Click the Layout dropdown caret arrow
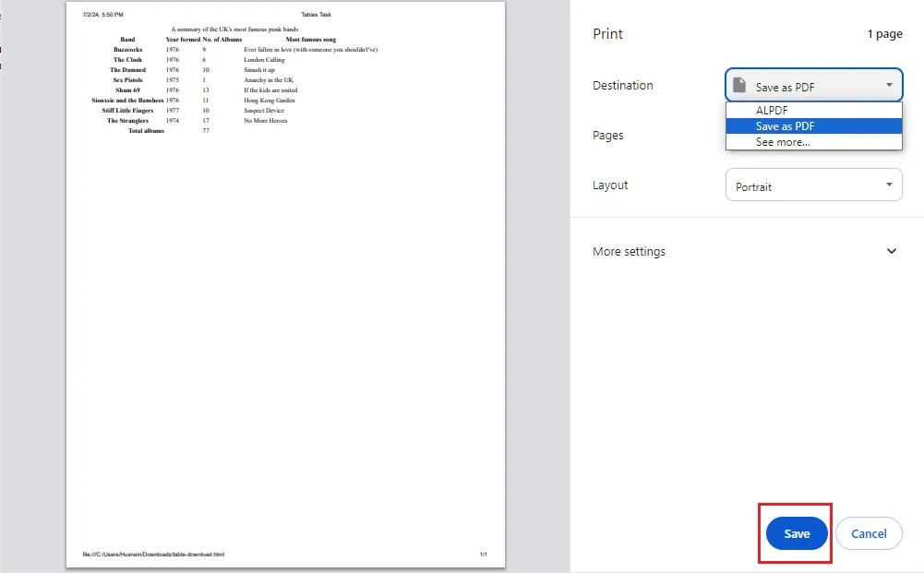 (x=891, y=185)
